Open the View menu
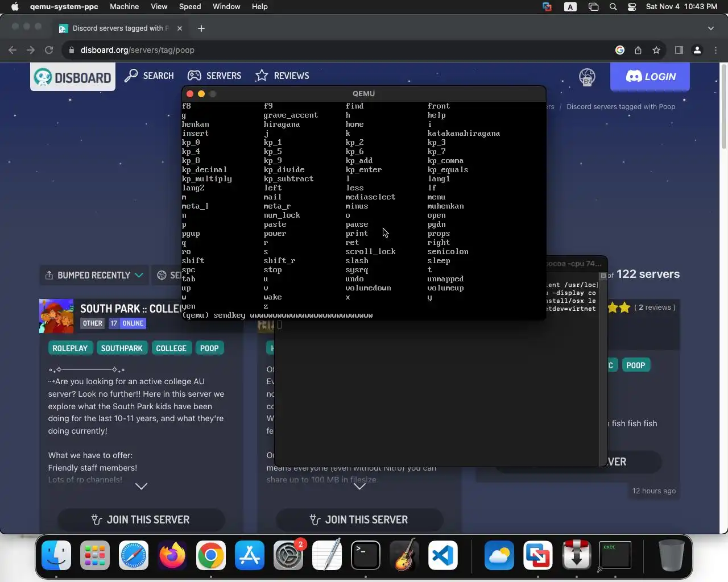This screenshot has height=582, width=728. tap(159, 7)
